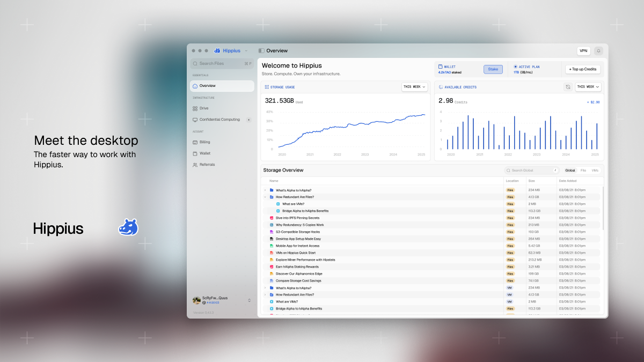Screen dimensions: 644x362
Task: Click Files tag on S3-Compatible Storage Hacks row
Action: tap(510, 232)
